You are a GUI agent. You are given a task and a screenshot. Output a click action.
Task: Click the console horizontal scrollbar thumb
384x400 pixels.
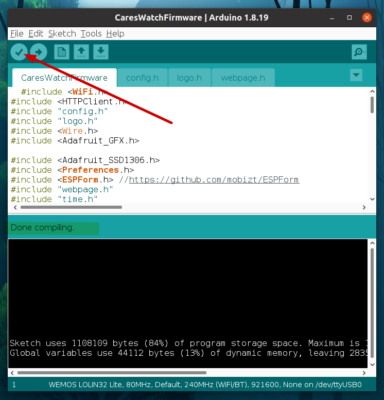click(x=112, y=373)
